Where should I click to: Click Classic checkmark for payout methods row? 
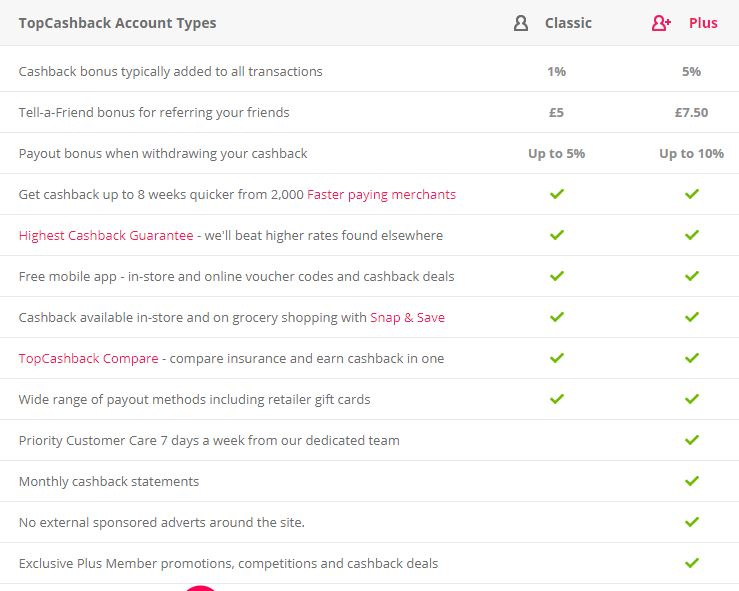click(557, 399)
